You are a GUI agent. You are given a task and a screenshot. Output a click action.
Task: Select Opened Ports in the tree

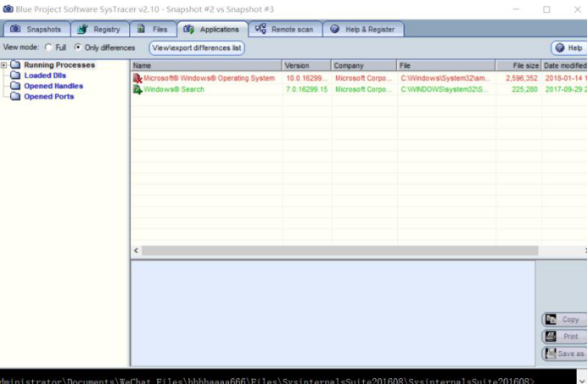pyautogui.click(x=48, y=97)
